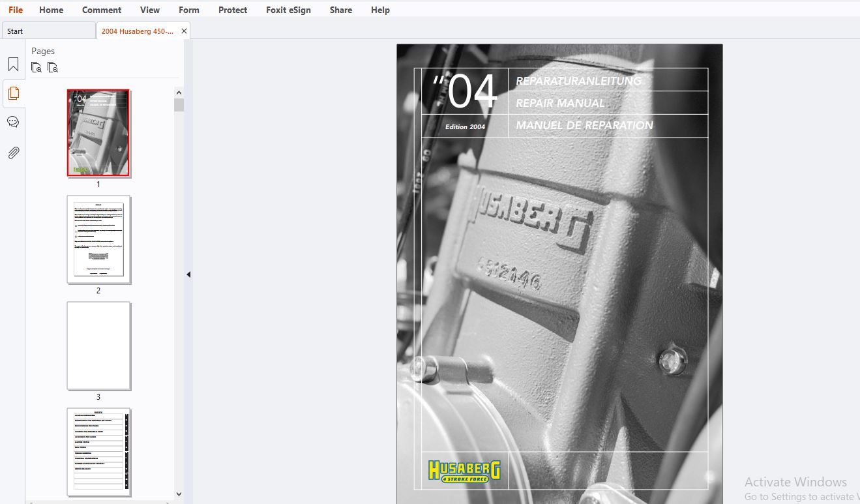Select blank page 3 thumbnail

[98, 346]
